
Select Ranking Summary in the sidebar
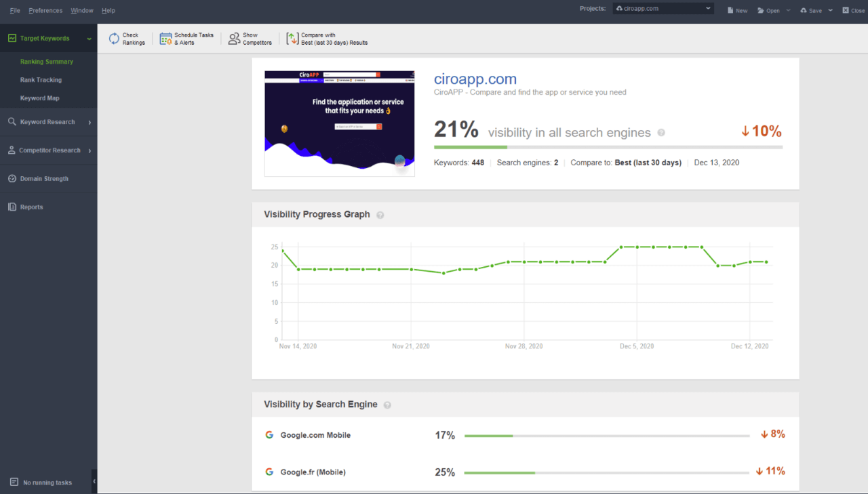pyautogui.click(x=47, y=62)
